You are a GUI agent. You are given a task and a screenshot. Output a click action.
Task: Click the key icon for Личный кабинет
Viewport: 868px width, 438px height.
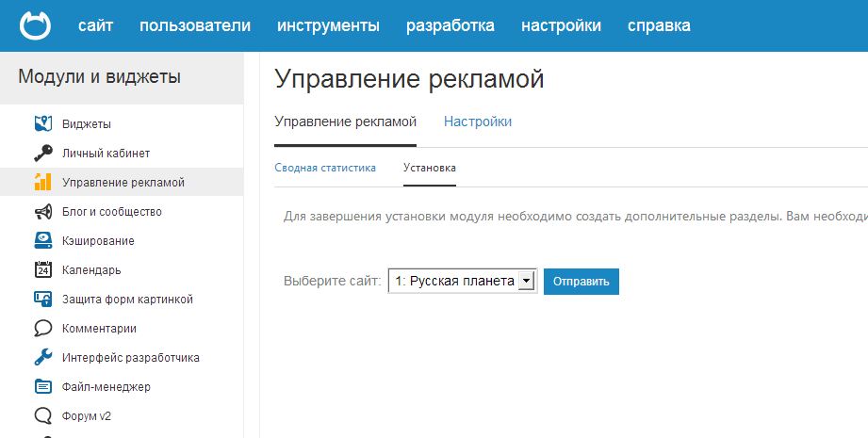pos(43,154)
